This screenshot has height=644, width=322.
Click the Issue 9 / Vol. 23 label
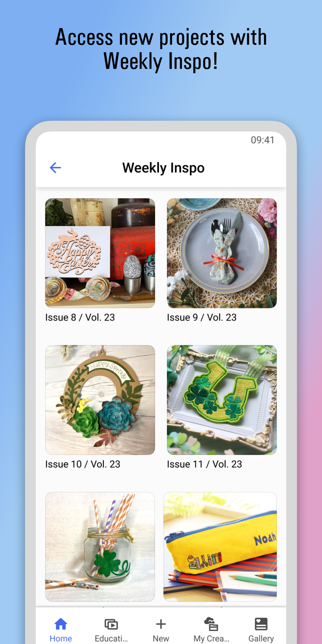202,318
